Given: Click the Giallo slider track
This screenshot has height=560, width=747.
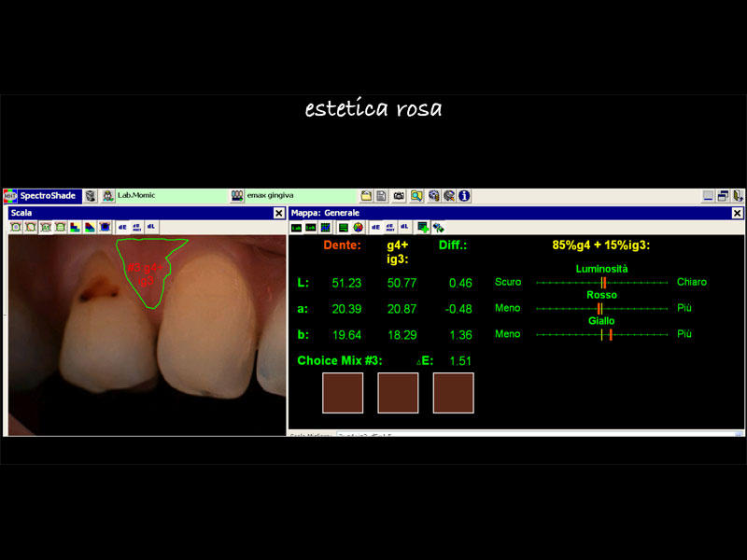Looking at the screenshot, I should pyautogui.click(x=601, y=335).
